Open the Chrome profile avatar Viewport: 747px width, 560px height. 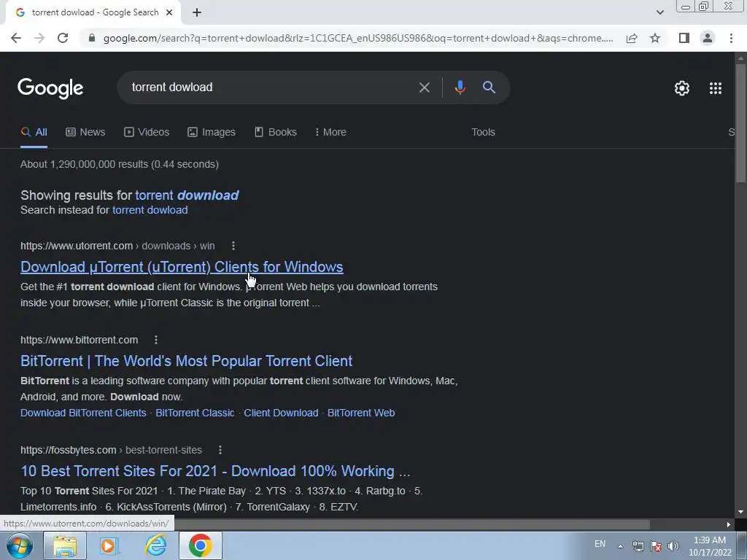click(708, 38)
